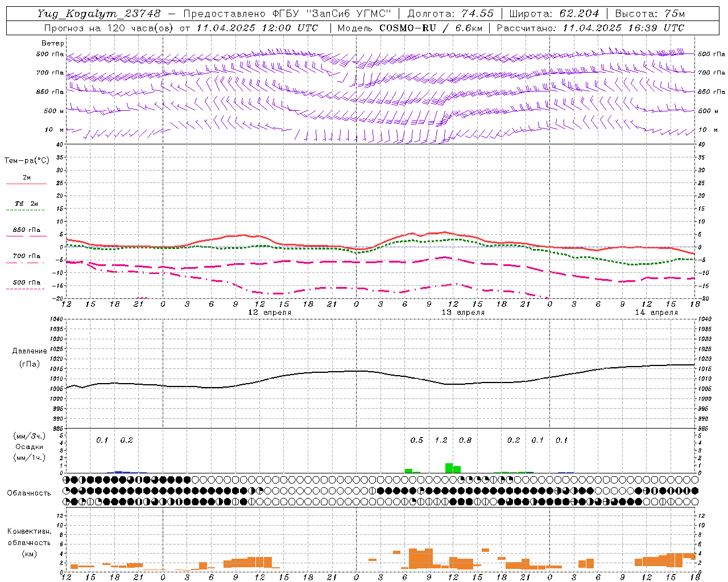The height and width of the screenshot is (582, 728).
Task: Click the (мм/3ч.) unit label
Action: (30, 436)
